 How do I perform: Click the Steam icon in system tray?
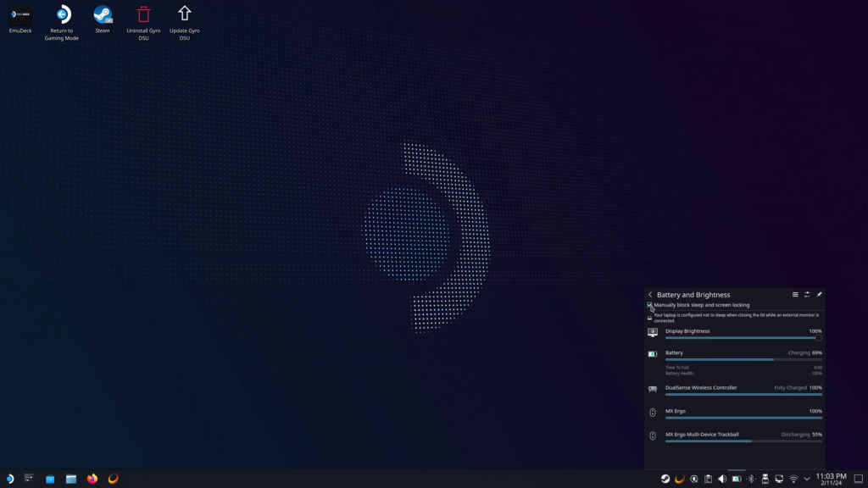pos(665,479)
